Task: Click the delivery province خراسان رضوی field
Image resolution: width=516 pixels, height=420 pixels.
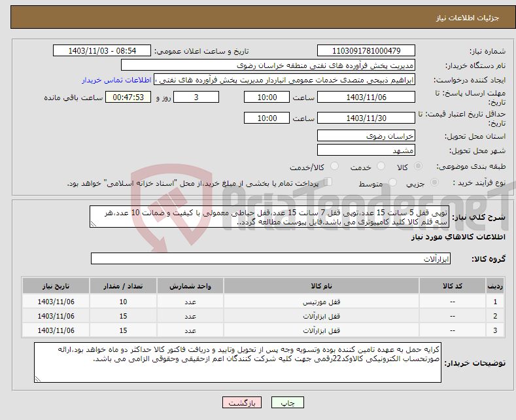Action: click(366, 135)
